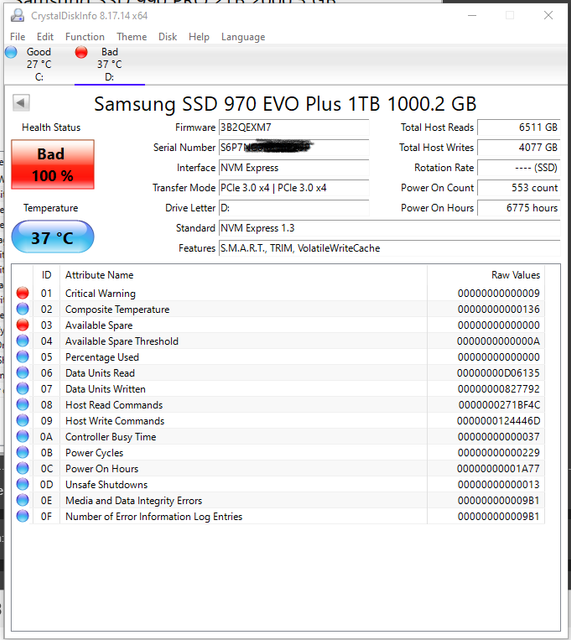Screen dimensions: 571x640
Task: Open the Help menu
Action: pos(199,37)
